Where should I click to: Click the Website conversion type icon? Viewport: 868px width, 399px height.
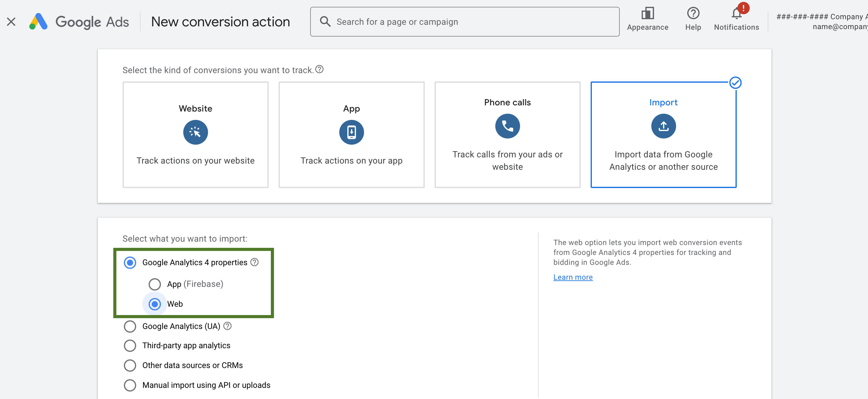[x=195, y=132]
